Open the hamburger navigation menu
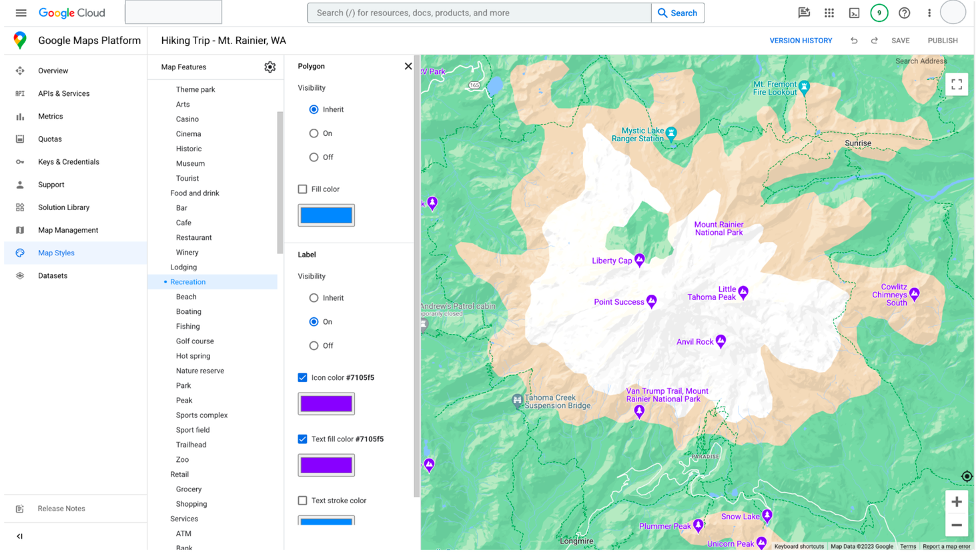 point(21,13)
